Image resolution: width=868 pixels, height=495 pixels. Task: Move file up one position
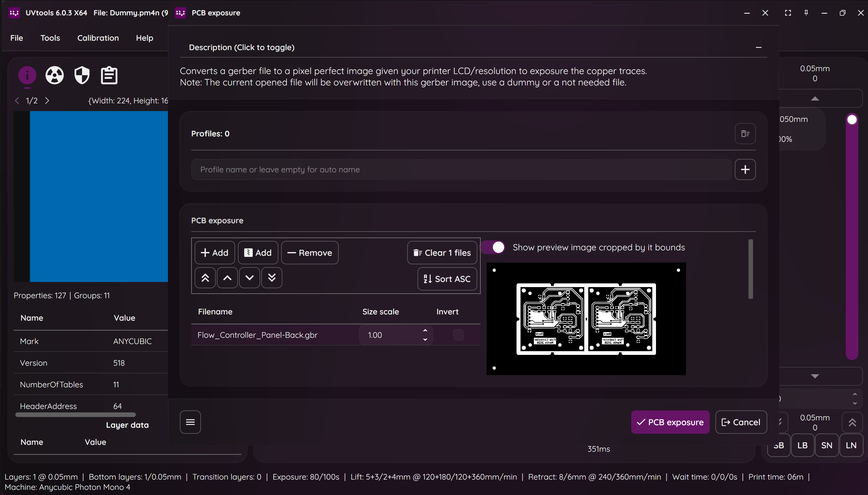tap(227, 278)
